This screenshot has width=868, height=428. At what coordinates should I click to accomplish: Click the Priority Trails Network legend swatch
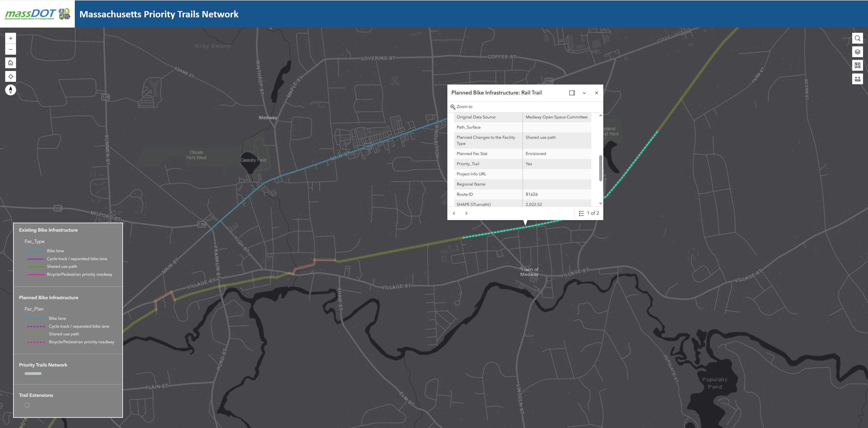[33, 374]
